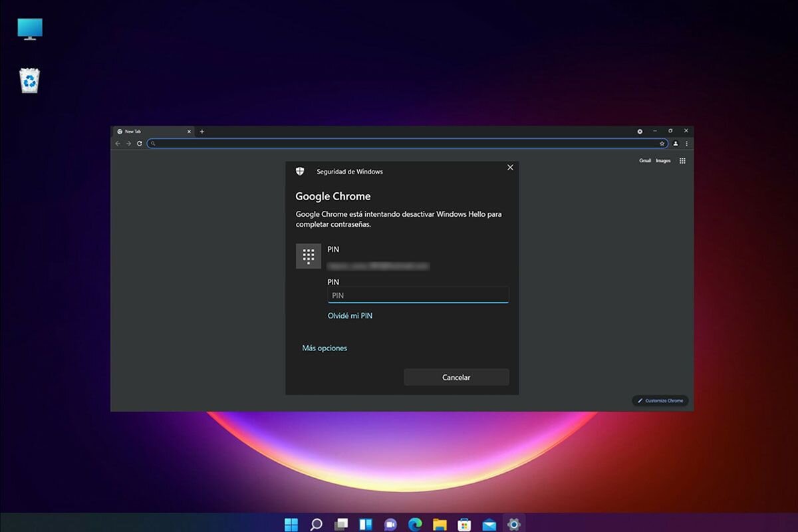Click the Customize Chrome button
This screenshot has width=798, height=532.
(660, 400)
